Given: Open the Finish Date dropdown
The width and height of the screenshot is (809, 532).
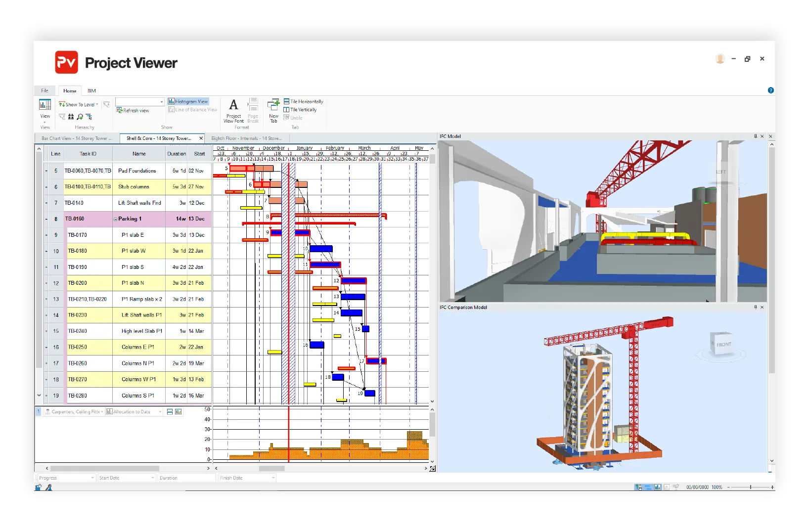Looking at the screenshot, I should (x=247, y=478).
